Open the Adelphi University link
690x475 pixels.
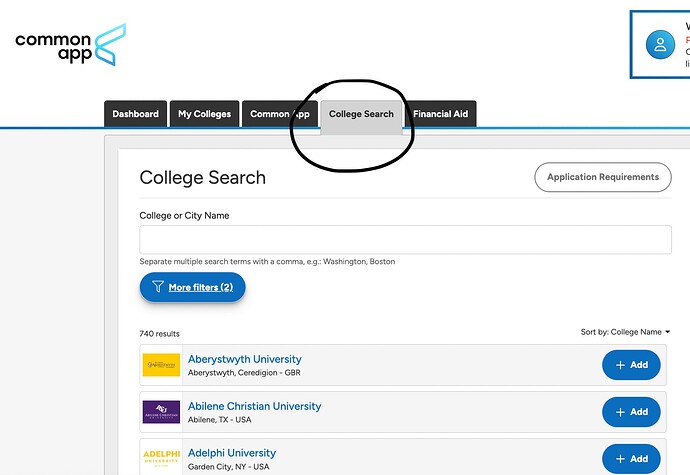coord(232,453)
